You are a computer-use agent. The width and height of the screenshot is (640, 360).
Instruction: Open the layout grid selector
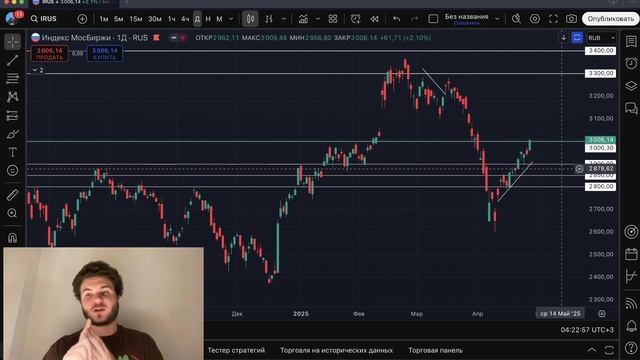coord(333,19)
